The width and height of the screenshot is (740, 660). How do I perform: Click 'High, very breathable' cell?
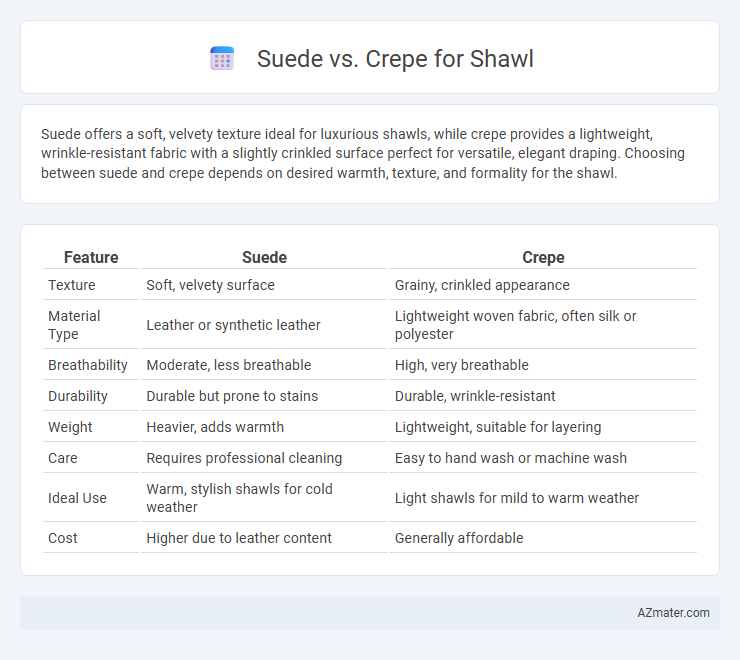click(x=462, y=365)
